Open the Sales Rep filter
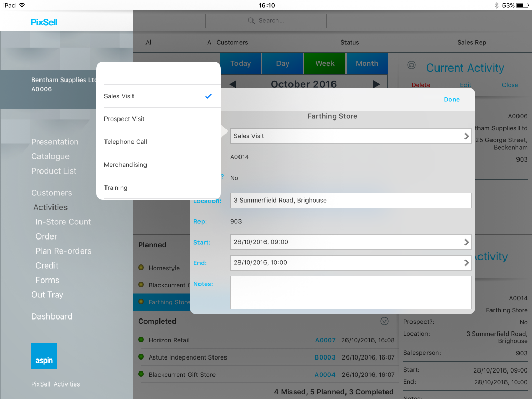Screen dimensions: 532x399 pos(472,43)
